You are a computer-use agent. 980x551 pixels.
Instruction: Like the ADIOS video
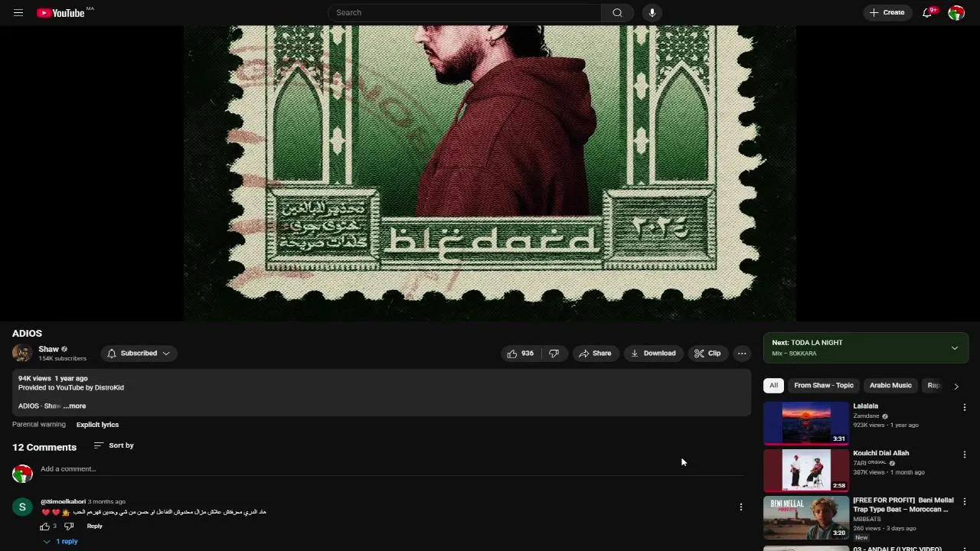[x=520, y=354]
